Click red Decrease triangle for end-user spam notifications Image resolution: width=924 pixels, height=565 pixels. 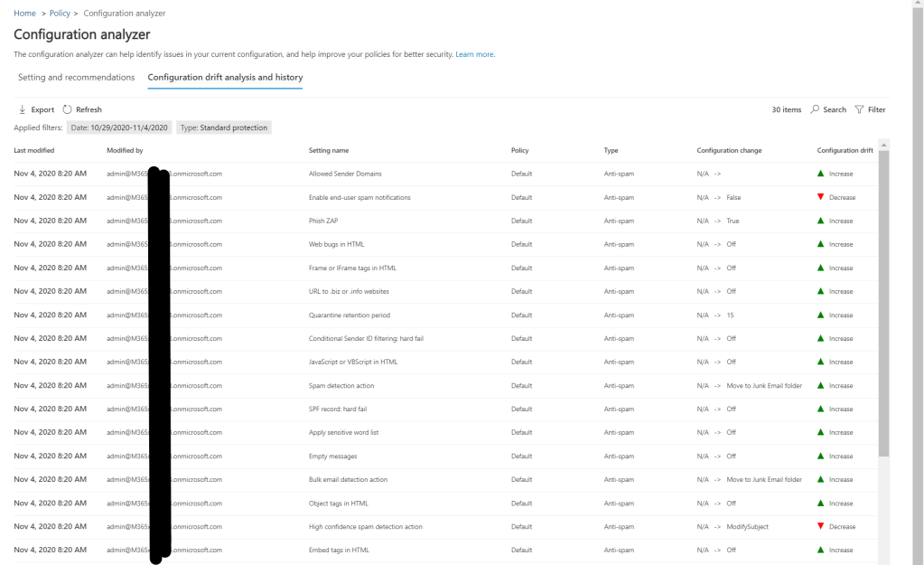[x=820, y=197]
